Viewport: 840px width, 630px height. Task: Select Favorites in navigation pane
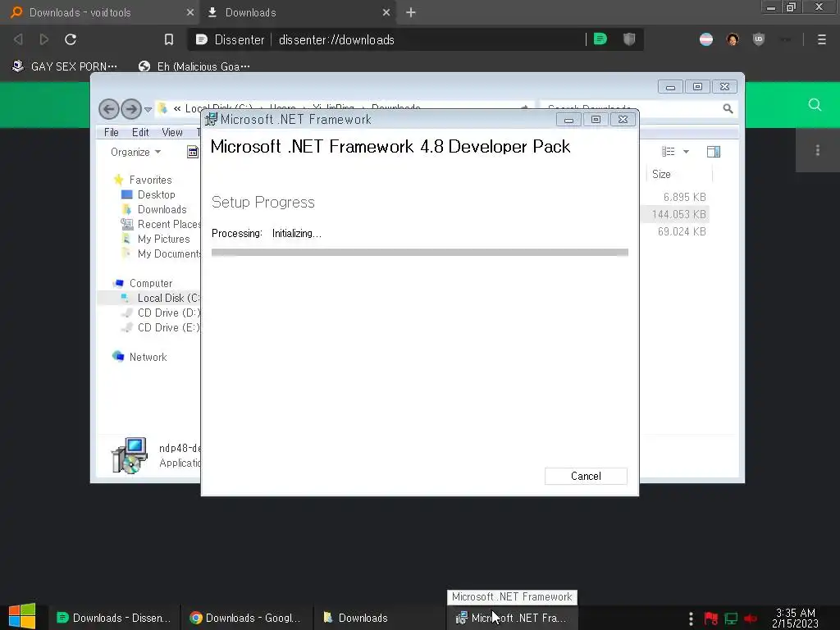click(150, 180)
